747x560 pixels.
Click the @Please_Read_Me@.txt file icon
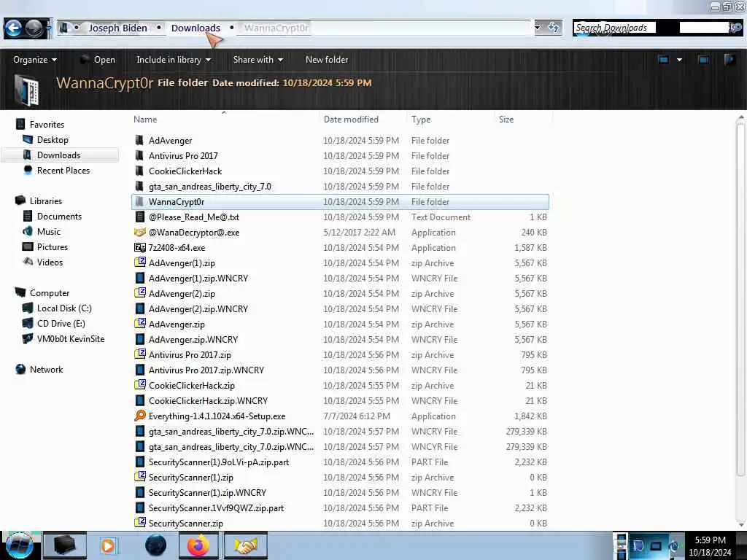[139, 217]
